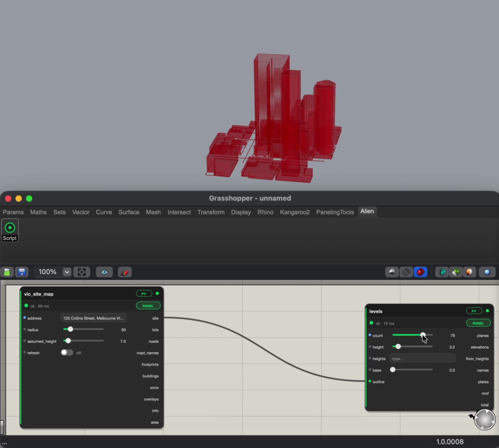Switch to the Vector tab
499x448 pixels.
pyautogui.click(x=81, y=212)
